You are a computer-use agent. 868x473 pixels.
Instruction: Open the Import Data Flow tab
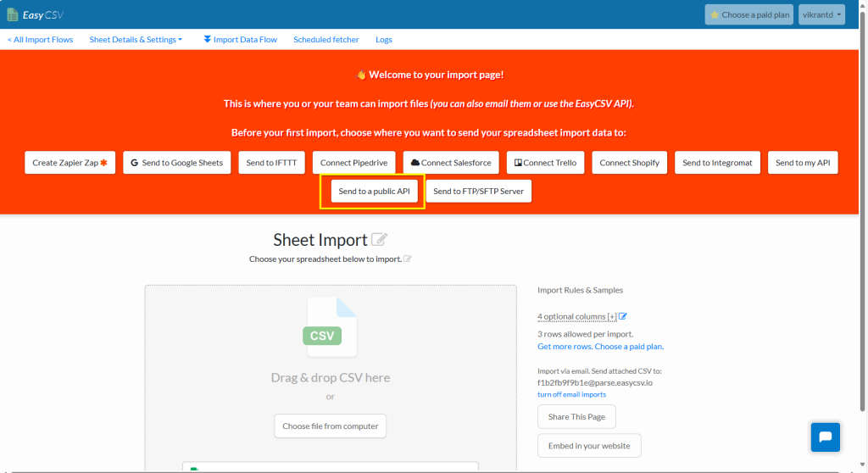tap(240, 40)
